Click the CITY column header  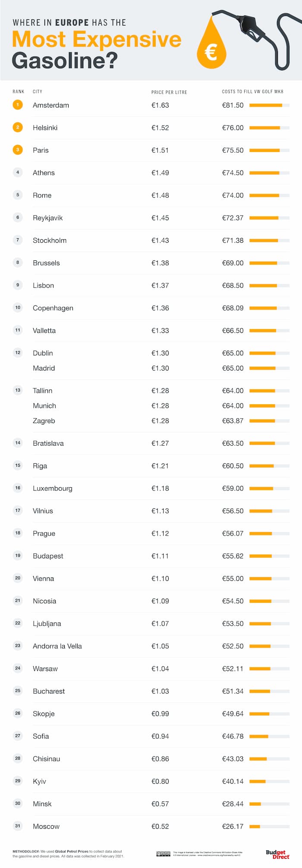(x=38, y=92)
